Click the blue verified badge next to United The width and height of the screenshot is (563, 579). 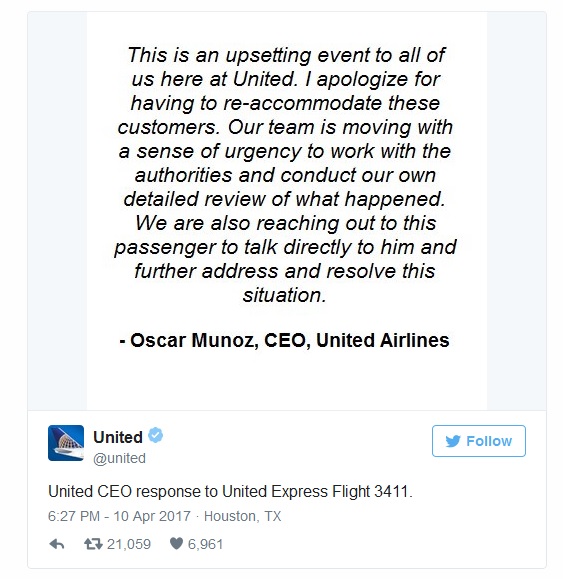(155, 435)
